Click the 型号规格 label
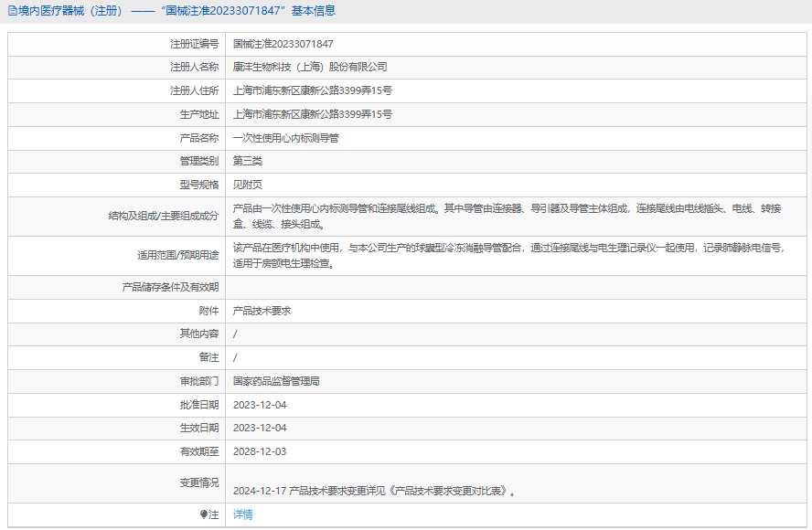The height and width of the screenshot is (530, 812). pyautogui.click(x=199, y=185)
